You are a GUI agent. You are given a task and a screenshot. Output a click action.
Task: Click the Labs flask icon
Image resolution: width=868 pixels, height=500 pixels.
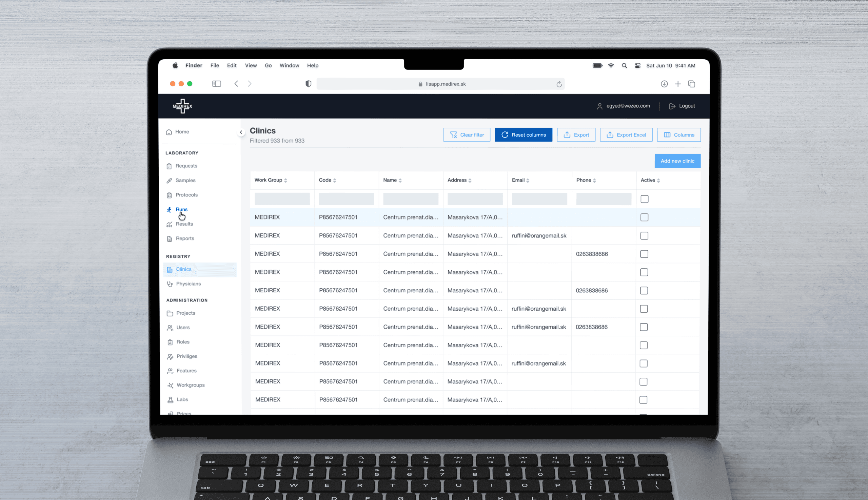point(170,400)
